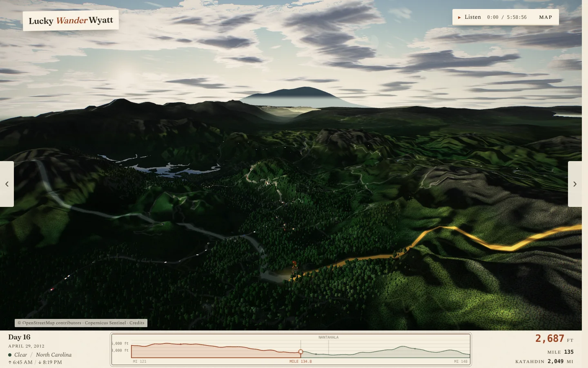The image size is (588, 368).
Task: Click the Day 16 heading
Action: [19, 337]
